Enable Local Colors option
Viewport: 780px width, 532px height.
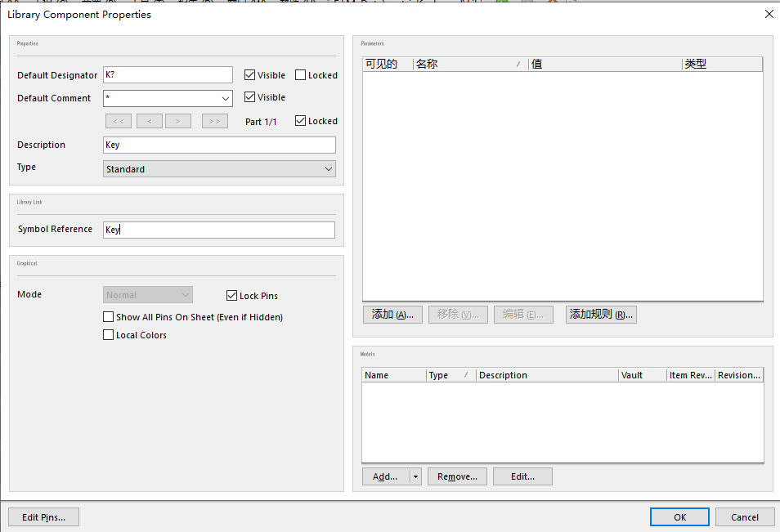point(109,335)
